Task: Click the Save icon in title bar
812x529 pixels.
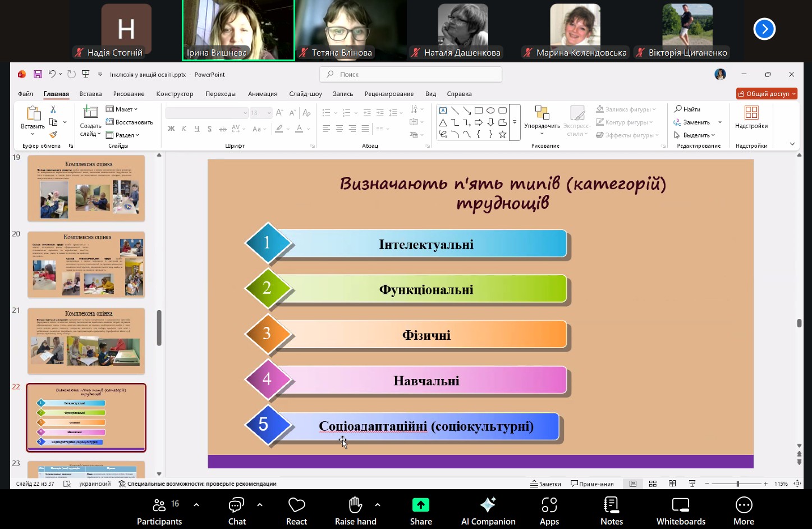Action: tap(38, 74)
